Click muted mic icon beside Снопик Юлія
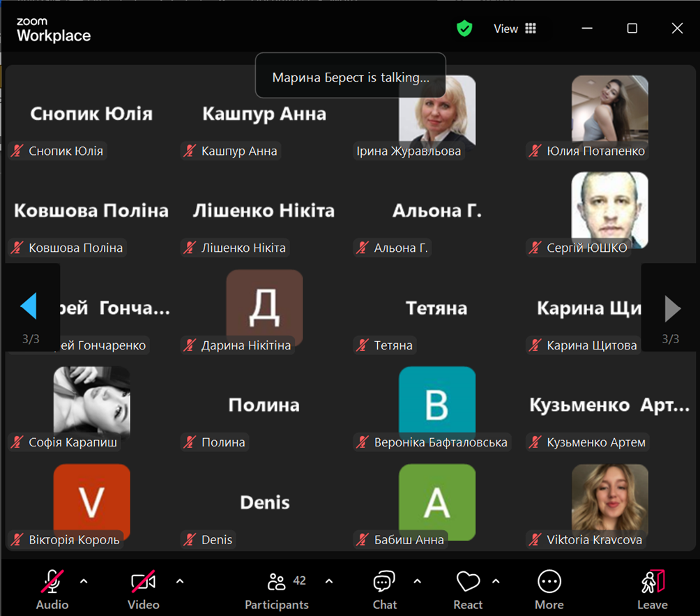Image resolution: width=700 pixels, height=616 pixels. [x=17, y=151]
